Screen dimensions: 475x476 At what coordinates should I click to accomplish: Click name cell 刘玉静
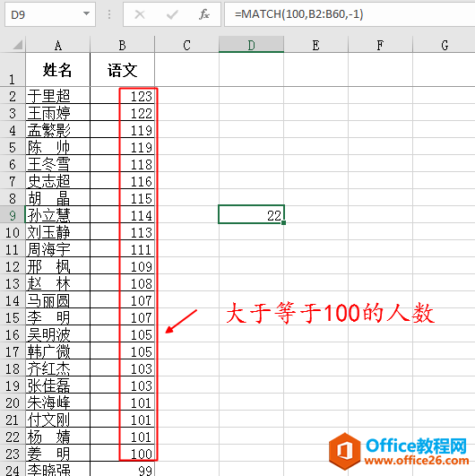[58, 232]
